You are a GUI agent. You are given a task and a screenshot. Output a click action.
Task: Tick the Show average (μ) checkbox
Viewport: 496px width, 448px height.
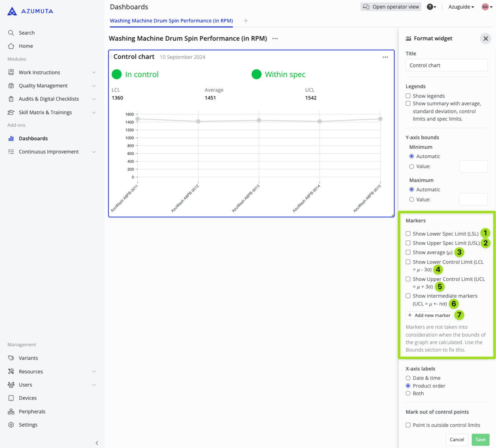click(408, 252)
